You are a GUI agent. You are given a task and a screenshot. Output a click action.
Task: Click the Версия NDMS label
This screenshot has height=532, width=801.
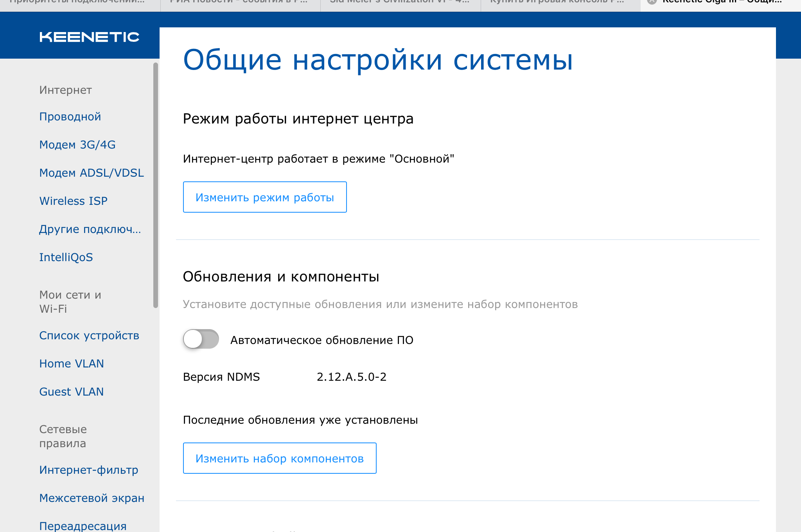point(221,377)
